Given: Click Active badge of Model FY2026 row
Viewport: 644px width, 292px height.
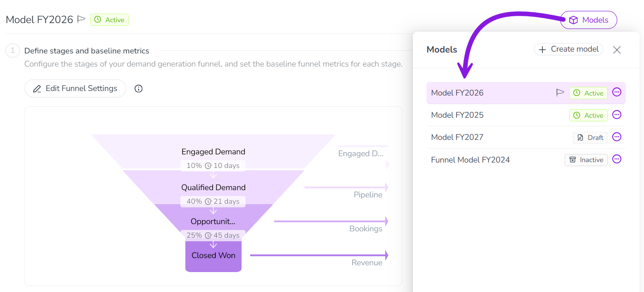Looking at the screenshot, I should tap(588, 93).
